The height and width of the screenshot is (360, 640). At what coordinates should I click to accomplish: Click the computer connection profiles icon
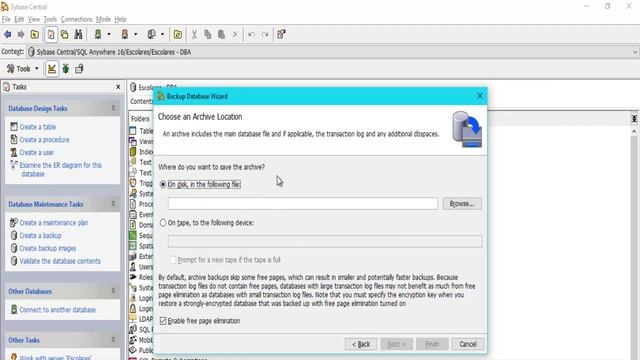coord(151,35)
